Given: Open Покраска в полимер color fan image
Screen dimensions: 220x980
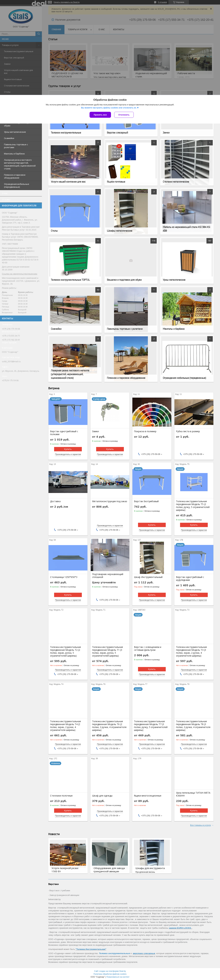Looking at the screenshot, I should [x=152, y=412].
